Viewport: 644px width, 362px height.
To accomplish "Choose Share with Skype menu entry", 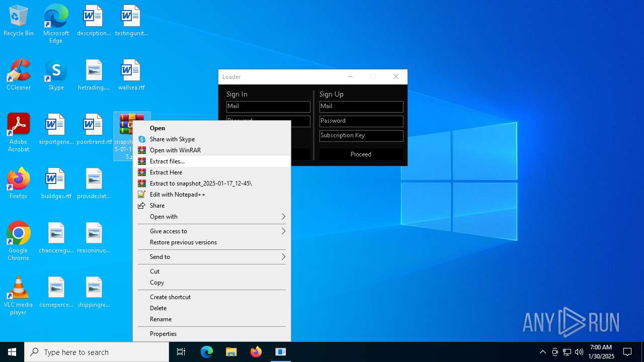I will [212, 139].
